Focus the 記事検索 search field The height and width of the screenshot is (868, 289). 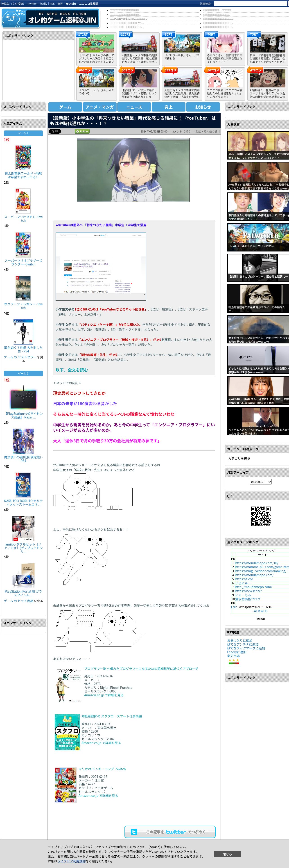click(x=250, y=4)
